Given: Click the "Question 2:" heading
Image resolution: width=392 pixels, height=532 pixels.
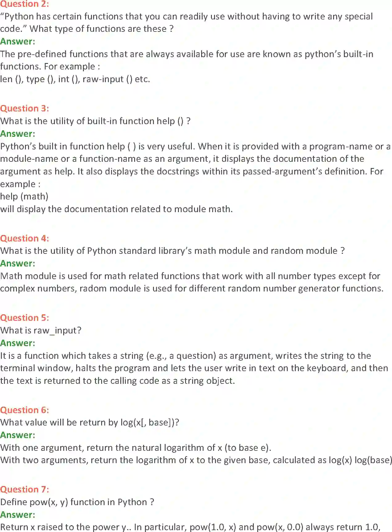Looking at the screenshot, I should point(24,4).
